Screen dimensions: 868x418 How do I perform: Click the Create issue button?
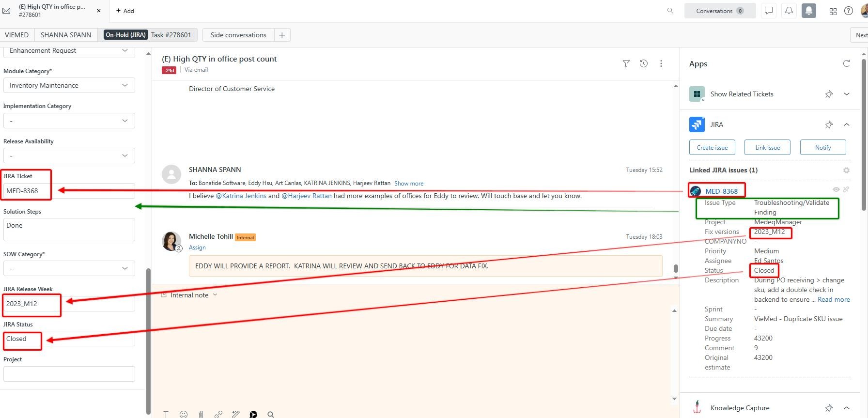click(x=712, y=147)
